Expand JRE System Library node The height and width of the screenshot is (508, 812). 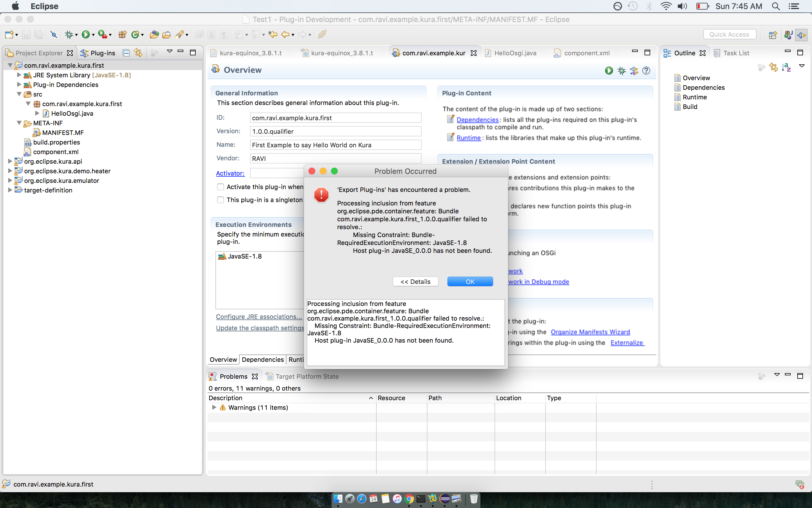click(19, 75)
